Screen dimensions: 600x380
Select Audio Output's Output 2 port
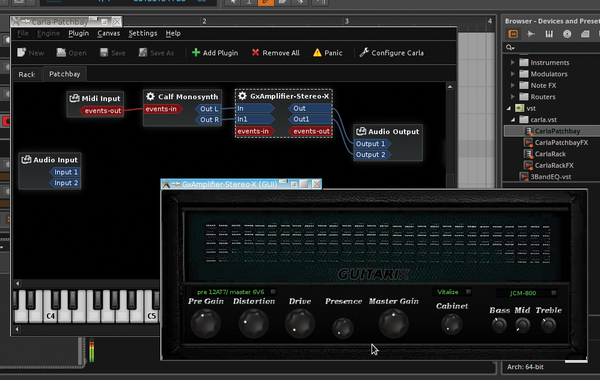[x=372, y=155]
